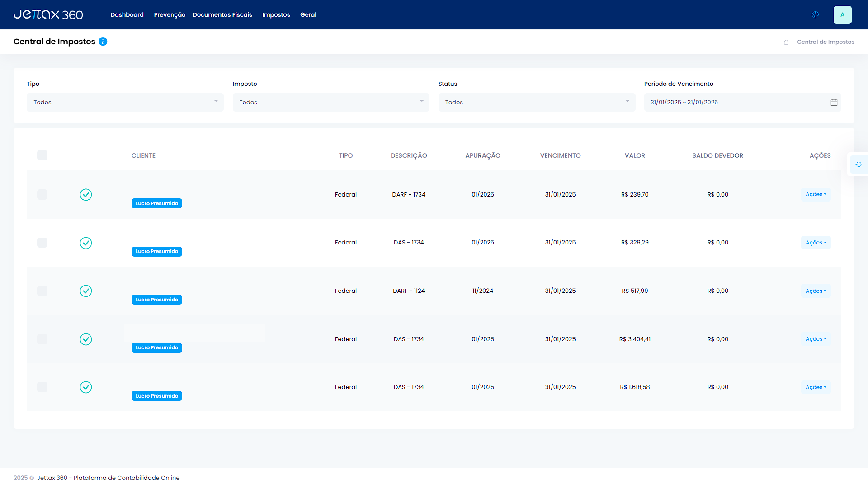Expand the Imposto dropdown filter
Screen dimensions: 868x488
coord(330,103)
